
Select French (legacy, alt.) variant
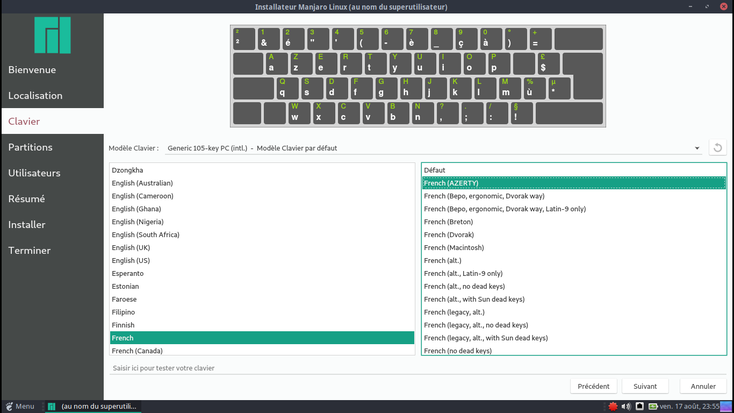(x=574, y=312)
